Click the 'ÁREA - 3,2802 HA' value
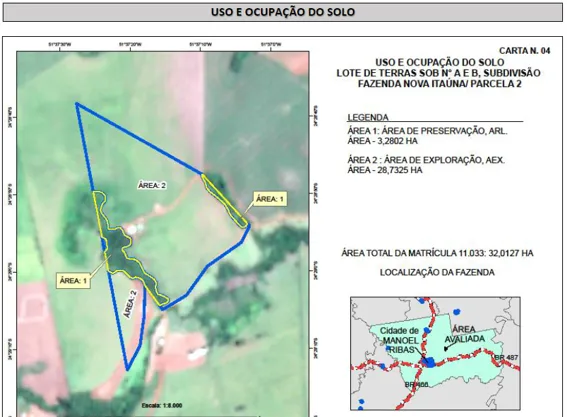The height and width of the screenshot is (417, 567). tap(383, 141)
